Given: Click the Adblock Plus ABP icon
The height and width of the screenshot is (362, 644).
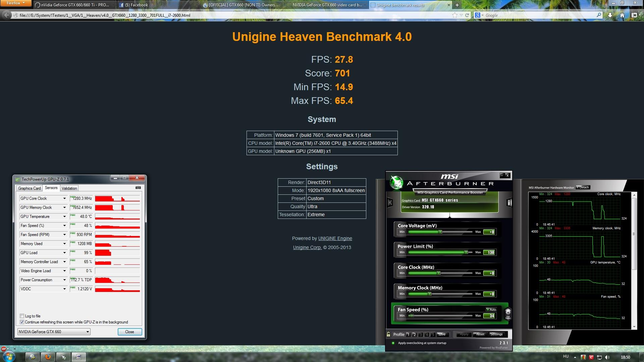Looking at the screenshot, I should coord(4,349).
